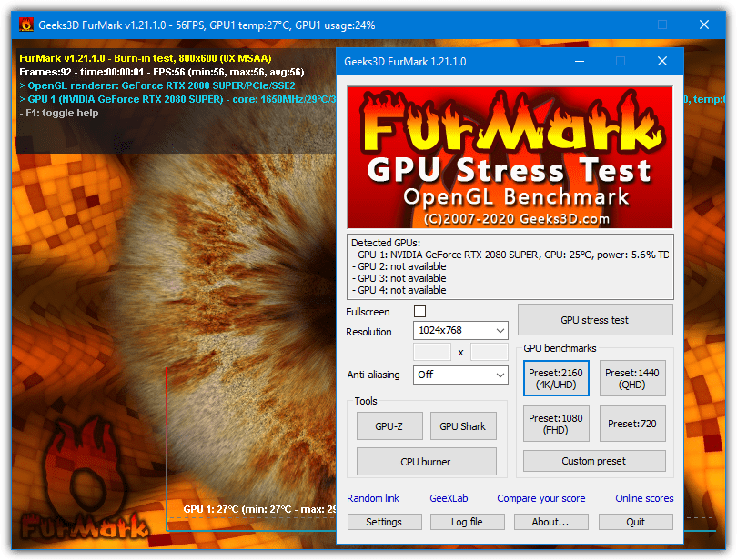
Task: Minimize the FurMark 1.21.1.0 dialog window
Action: point(580,61)
